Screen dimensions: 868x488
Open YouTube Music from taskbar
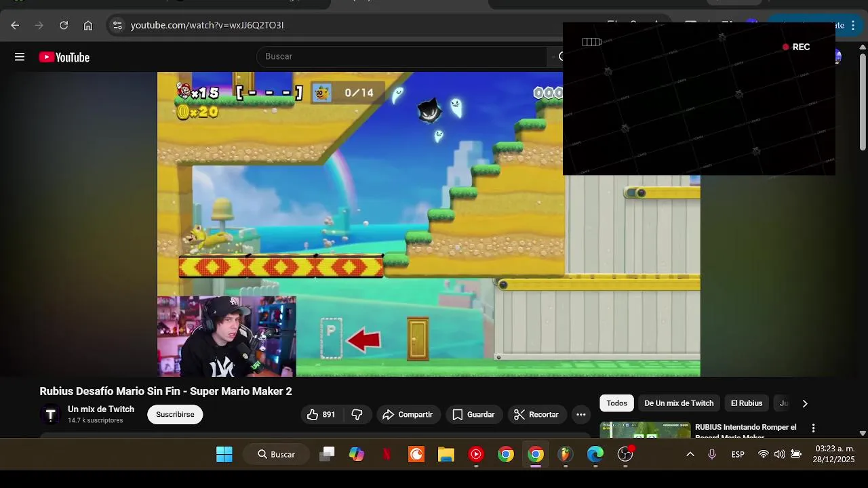click(476, 454)
